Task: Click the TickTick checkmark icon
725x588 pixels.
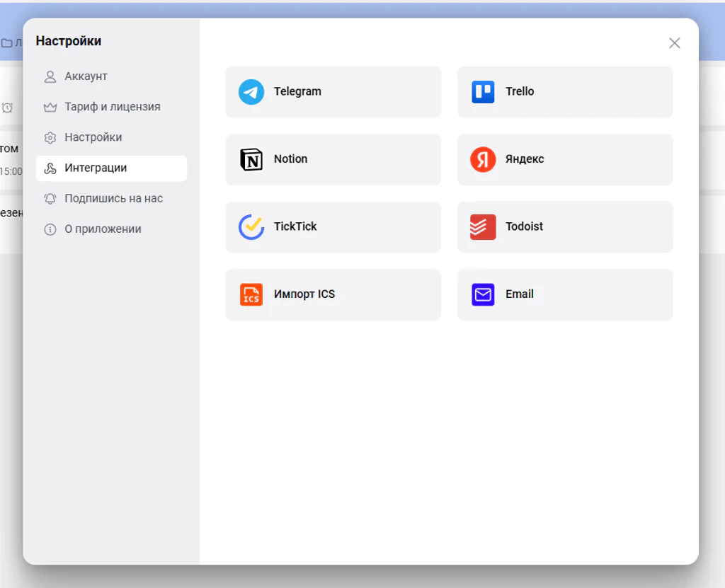Action: tap(251, 227)
